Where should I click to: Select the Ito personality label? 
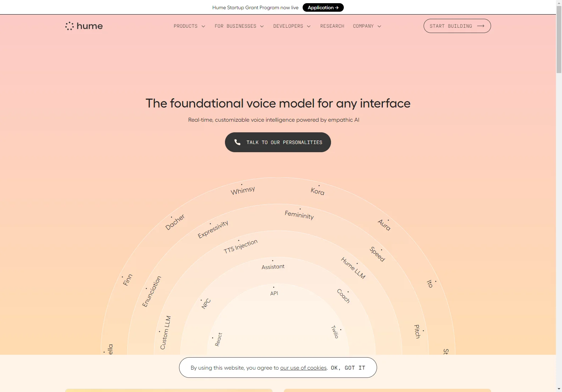point(430,284)
